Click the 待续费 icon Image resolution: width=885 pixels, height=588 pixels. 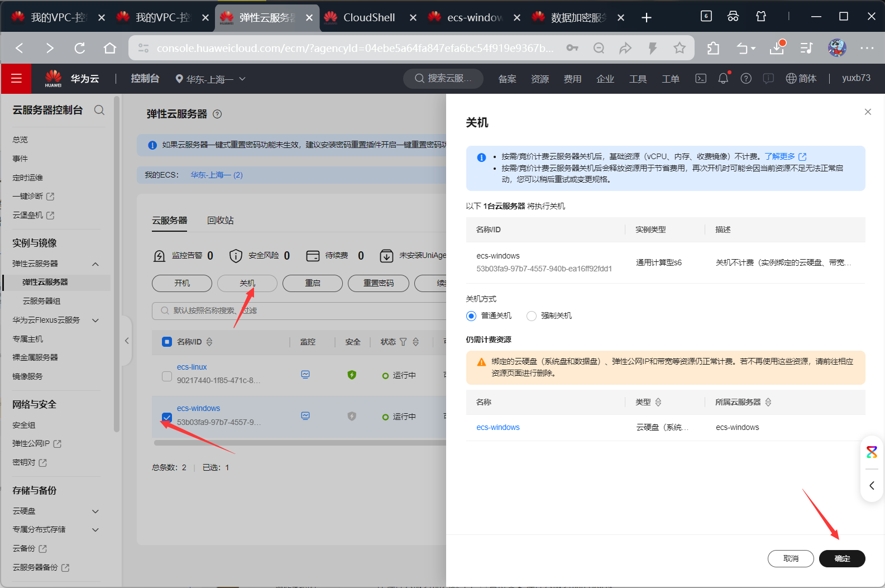[313, 256]
